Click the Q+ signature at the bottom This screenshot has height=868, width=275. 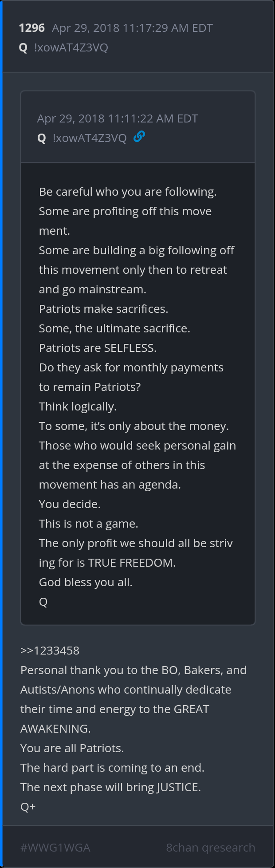(28, 807)
